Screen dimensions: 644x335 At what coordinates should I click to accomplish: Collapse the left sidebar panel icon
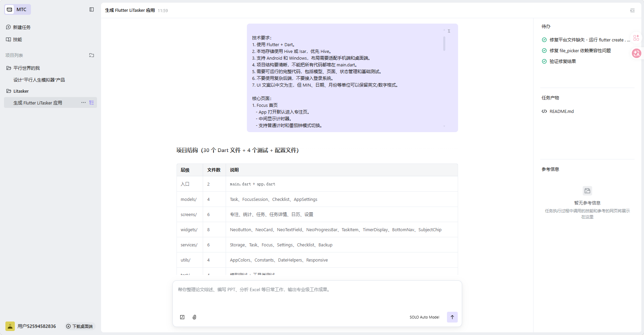92,9
